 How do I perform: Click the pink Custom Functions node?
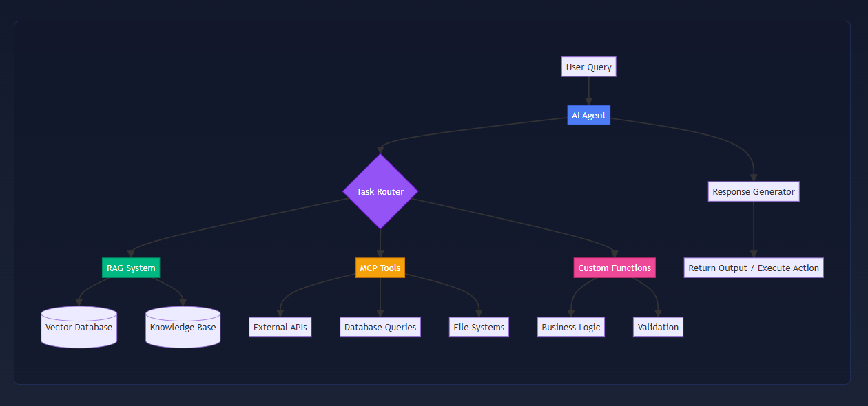click(x=614, y=268)
